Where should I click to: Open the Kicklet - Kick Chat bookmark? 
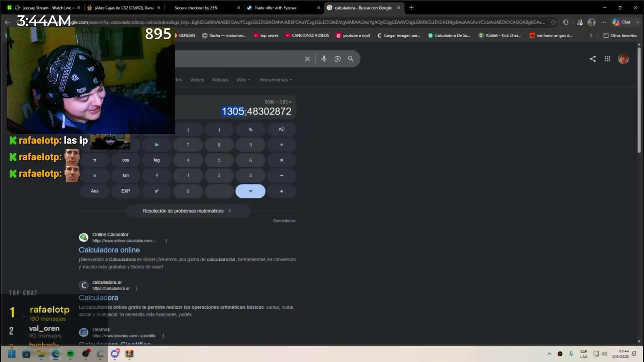coord(500,36)
